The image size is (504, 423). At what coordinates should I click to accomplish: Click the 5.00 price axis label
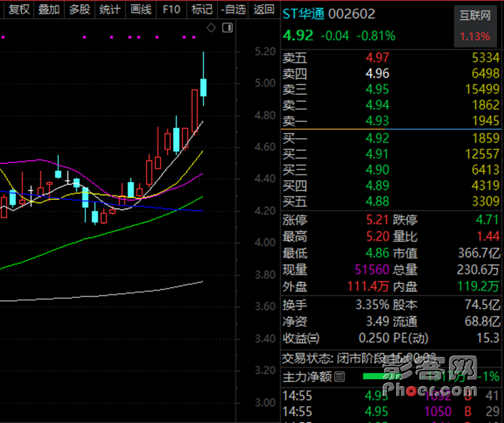pos(265,83)
